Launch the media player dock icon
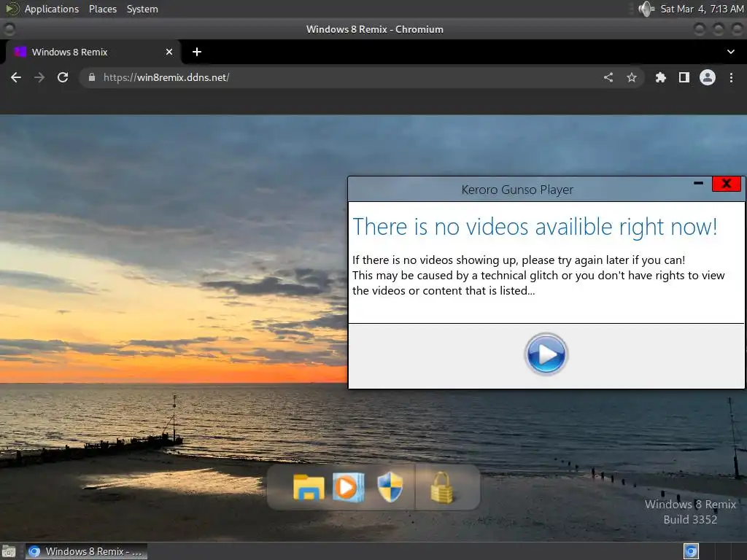The image size is (747, 560). click(x=348, y=487)
